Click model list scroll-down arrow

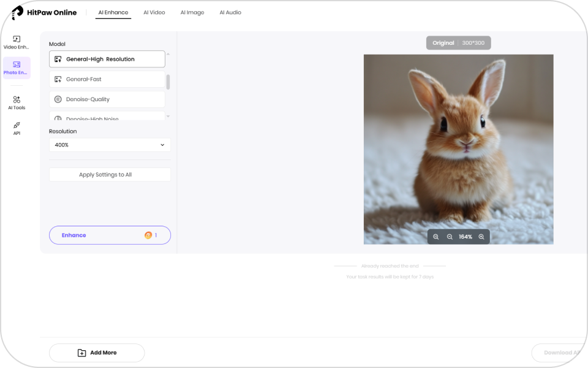pyautogui.click(x=168, y=117)
